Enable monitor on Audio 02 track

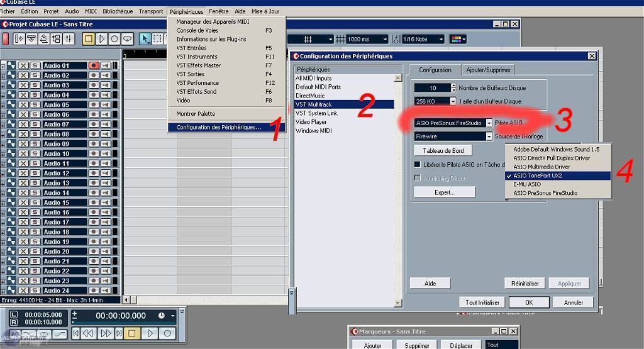tap(106, 75)
